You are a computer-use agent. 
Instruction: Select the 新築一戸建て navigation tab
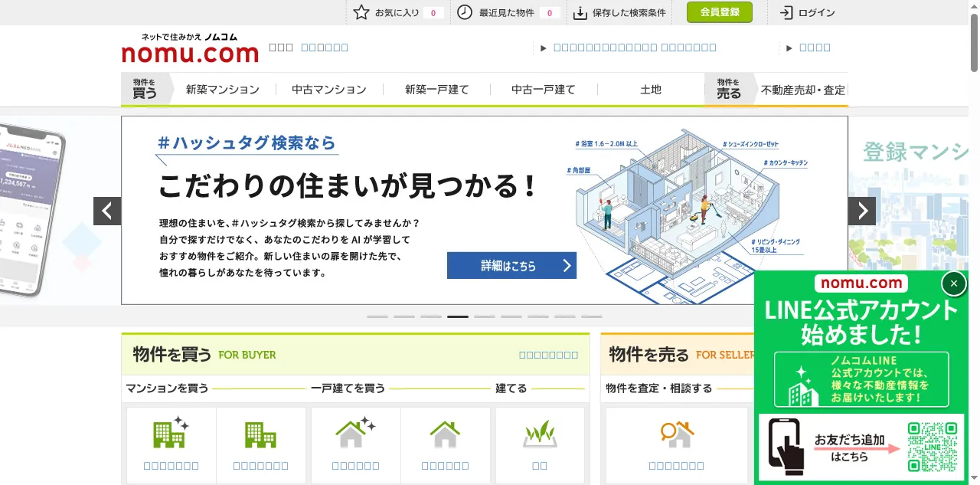(436, 90)
